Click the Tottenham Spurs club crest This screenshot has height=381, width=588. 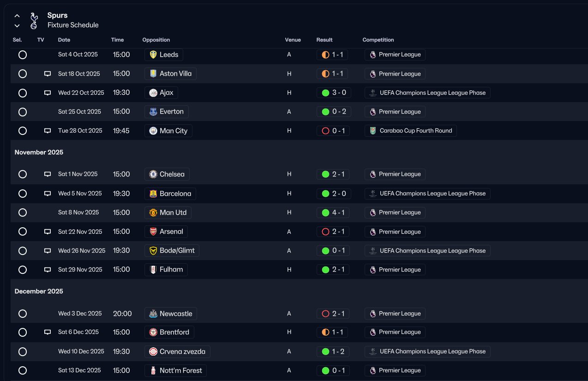[33, 21]
